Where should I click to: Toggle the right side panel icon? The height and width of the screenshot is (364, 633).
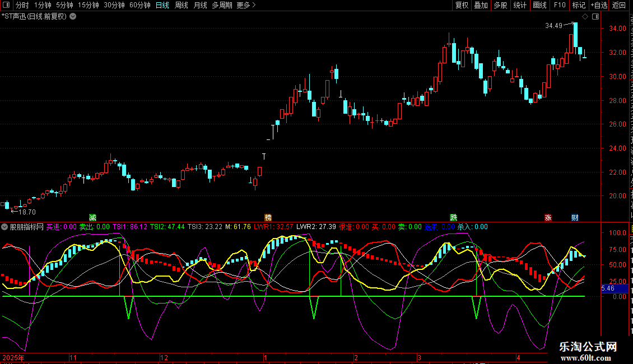595,17
